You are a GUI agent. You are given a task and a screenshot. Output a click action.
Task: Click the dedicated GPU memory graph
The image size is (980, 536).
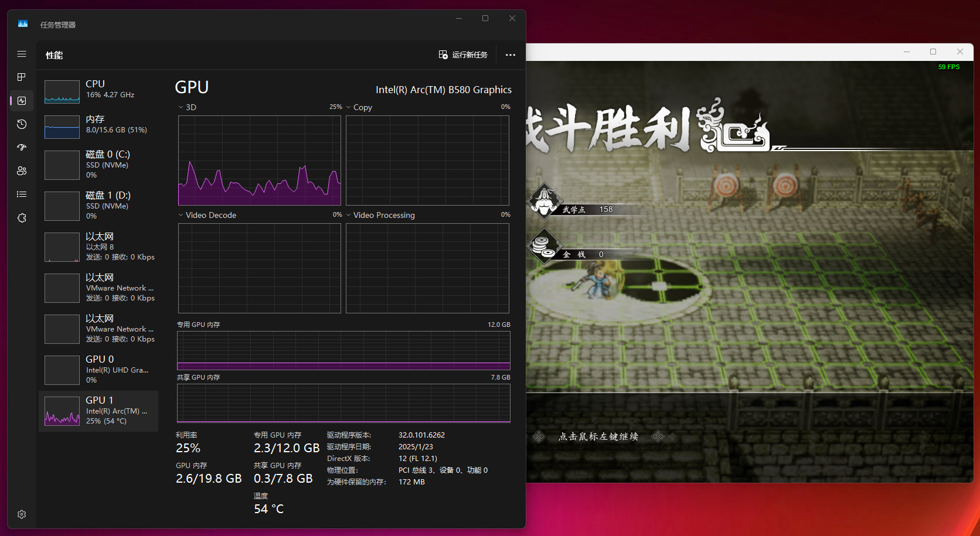[x=343, y=351]
